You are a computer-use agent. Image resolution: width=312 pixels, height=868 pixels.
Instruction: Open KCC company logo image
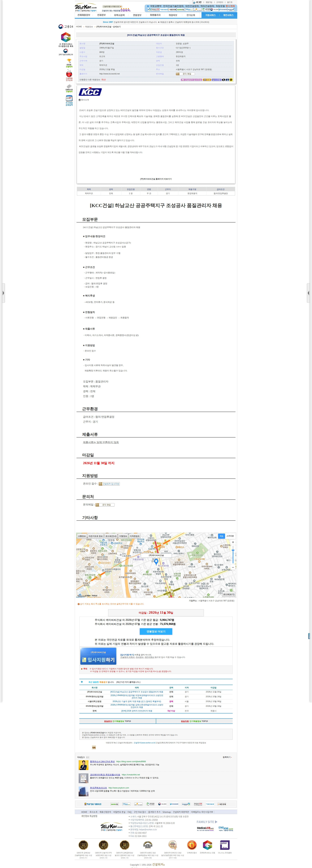click(x=90, y=92)
